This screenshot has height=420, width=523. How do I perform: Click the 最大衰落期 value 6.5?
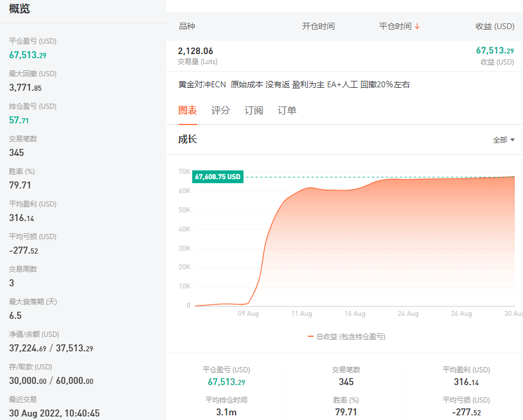(15, 316)
